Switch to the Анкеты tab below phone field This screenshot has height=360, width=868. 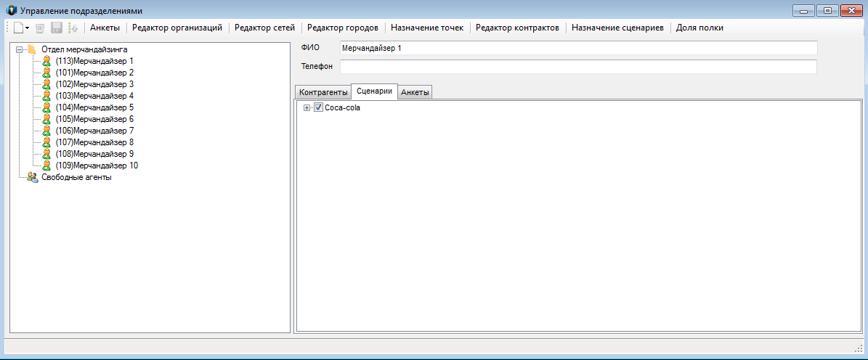click(x=415, y=92)
